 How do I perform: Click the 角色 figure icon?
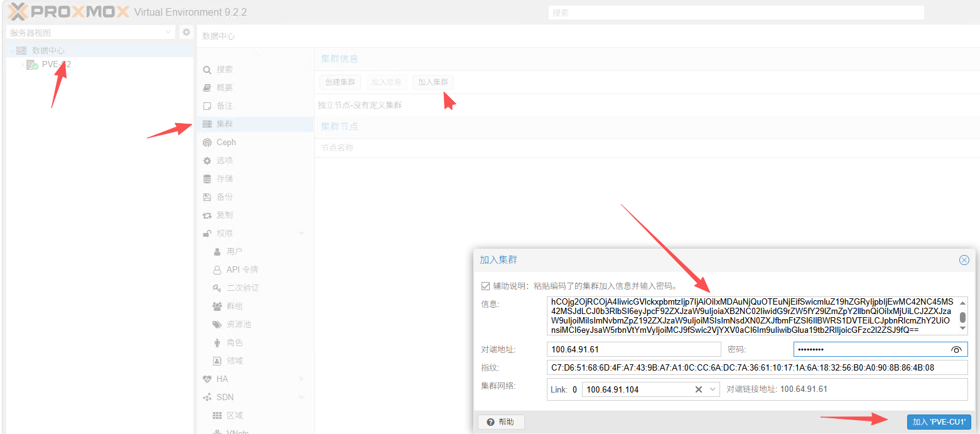point(217,342)
